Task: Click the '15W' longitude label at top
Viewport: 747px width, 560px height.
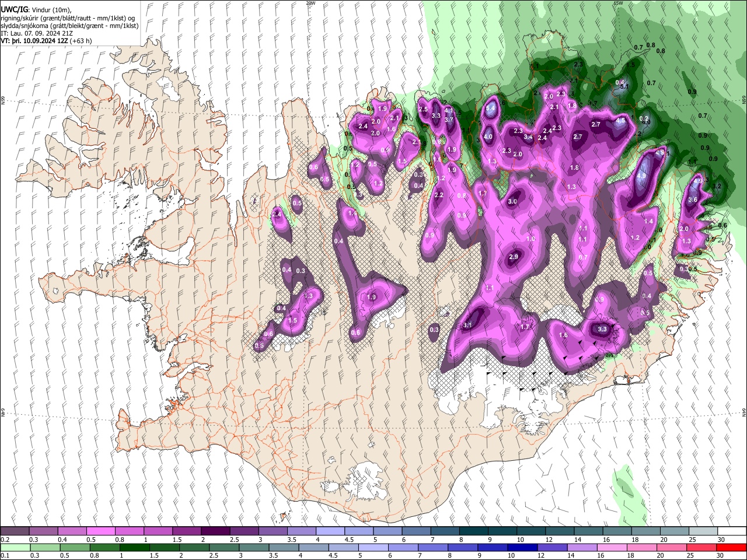Action: point(618,3)
